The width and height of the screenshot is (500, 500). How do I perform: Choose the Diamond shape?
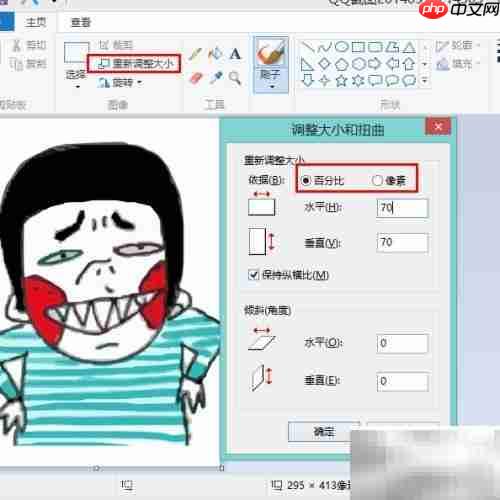pos(324,64)
